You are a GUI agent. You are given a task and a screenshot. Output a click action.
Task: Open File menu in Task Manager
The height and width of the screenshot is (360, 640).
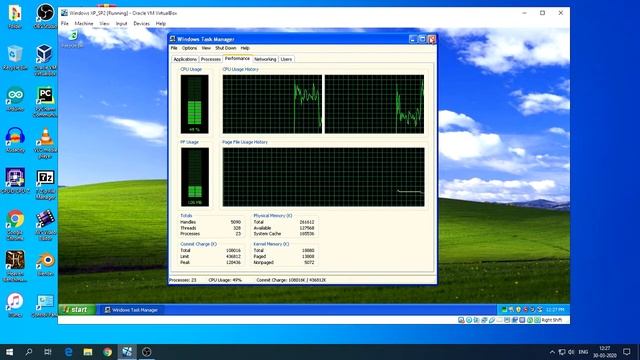pos(174,48)
